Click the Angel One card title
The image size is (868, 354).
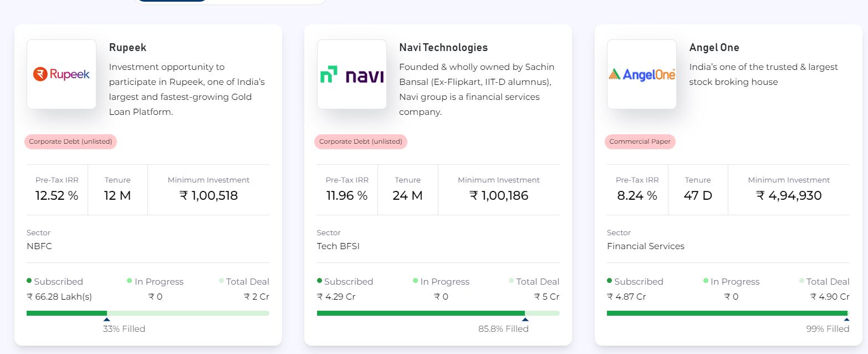coord(714,48)
